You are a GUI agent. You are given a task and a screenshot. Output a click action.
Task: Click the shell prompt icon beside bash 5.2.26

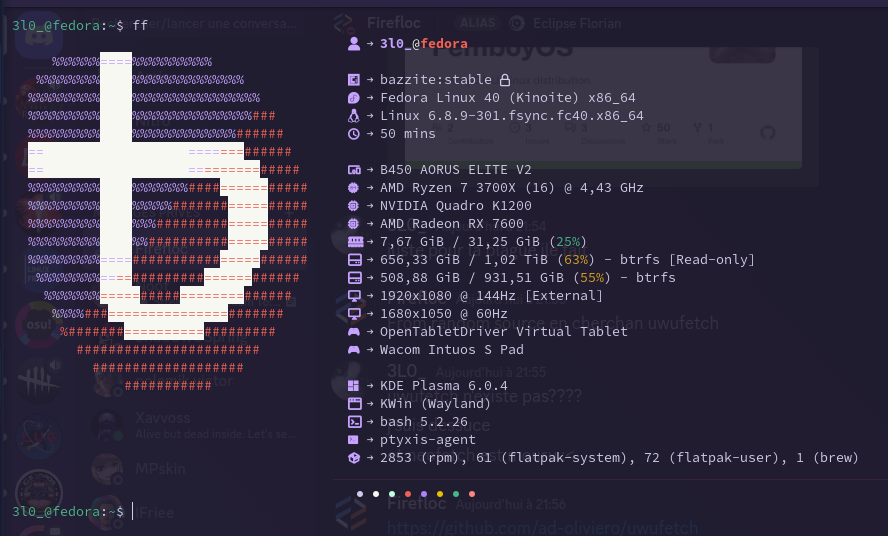pyautogui.click(x=355, y=422)
